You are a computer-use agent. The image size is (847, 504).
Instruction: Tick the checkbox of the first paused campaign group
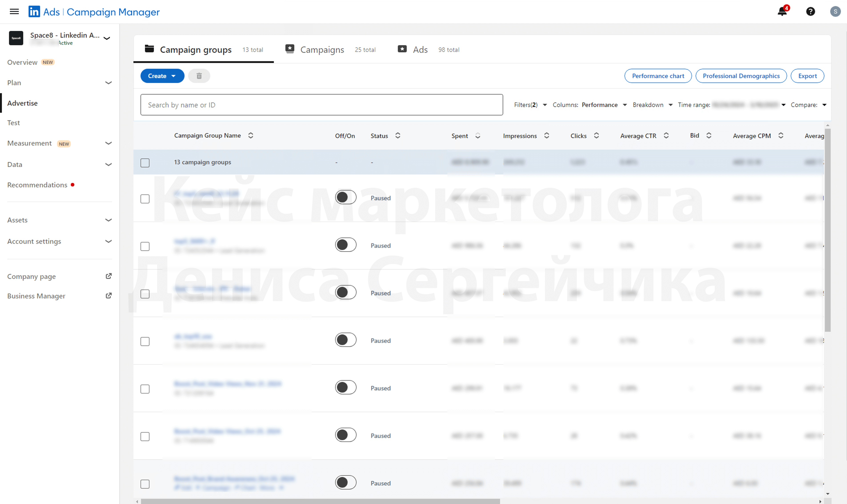click(x=145, y=199)
